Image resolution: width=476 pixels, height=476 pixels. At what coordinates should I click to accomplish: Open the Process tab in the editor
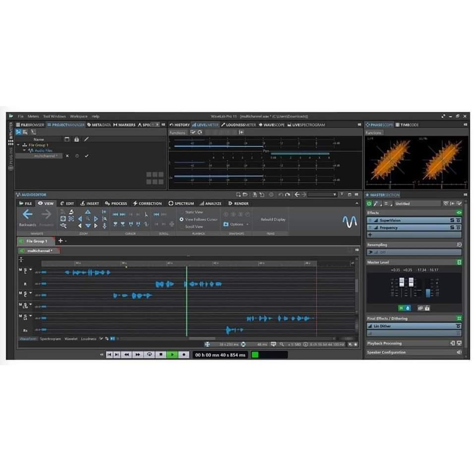(116, 203)
